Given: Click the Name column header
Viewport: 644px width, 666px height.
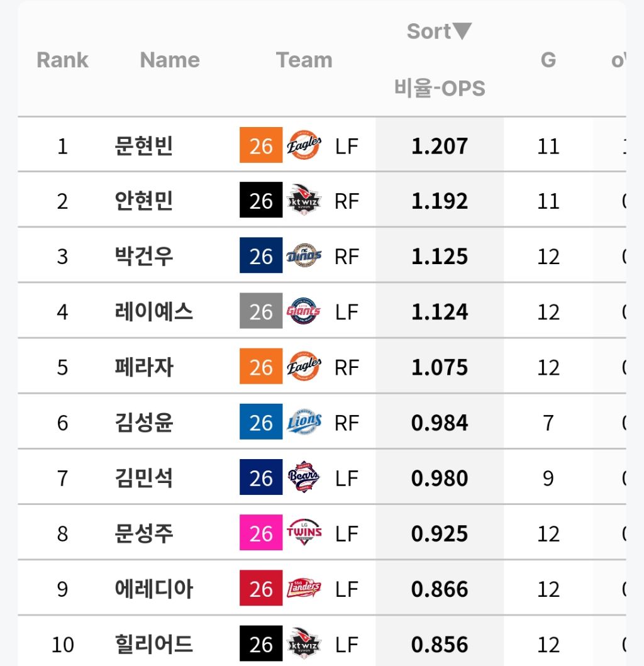Looking at the screenshot, I should pyautogui.click(x=170, y=60).
